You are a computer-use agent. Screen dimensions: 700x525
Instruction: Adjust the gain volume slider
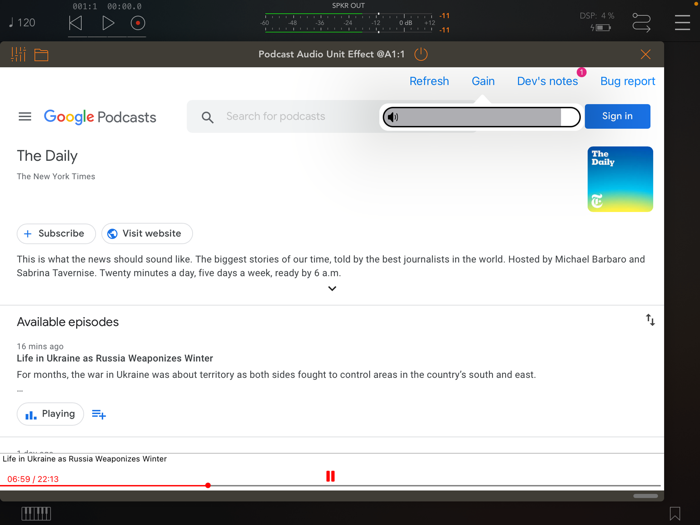(482, 117)
